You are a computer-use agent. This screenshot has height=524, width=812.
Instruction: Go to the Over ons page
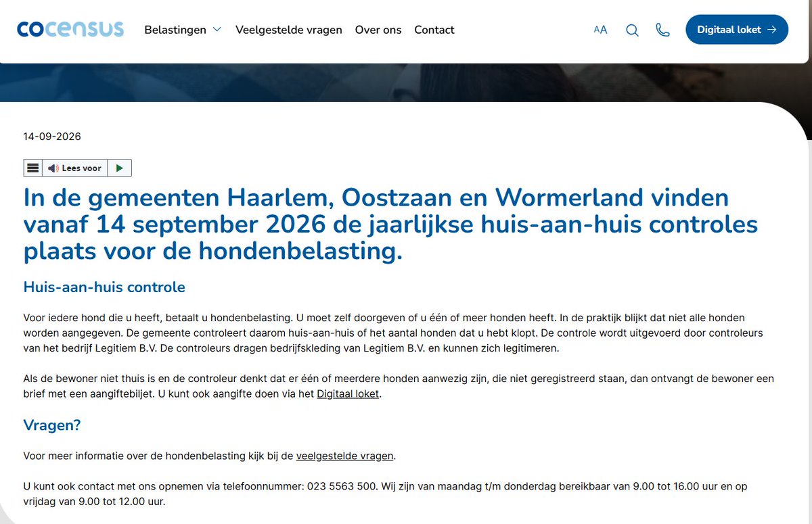pyautogui.click(x=378, y=30)
